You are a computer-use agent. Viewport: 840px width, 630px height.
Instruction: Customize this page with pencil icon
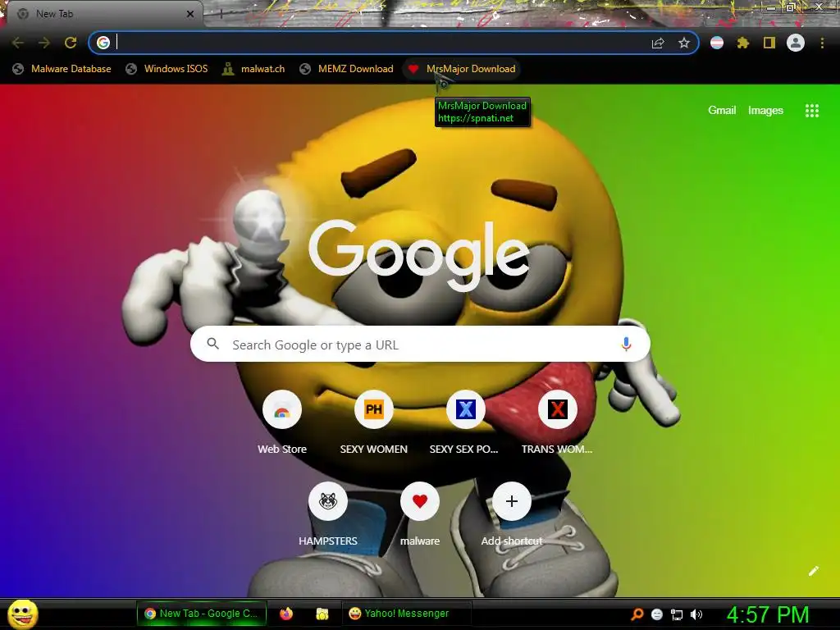click(x=813, y=571)
